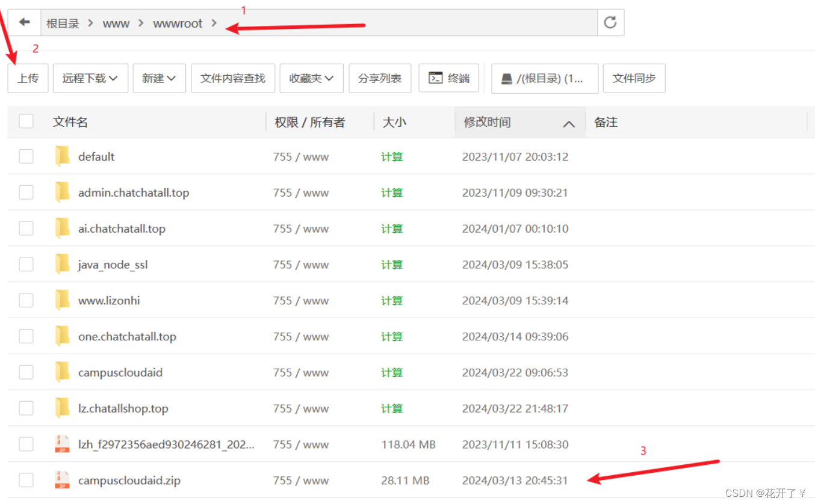The image size is (815, 504).
Task: Click the 上传 upload button
Action: point(28,78)
